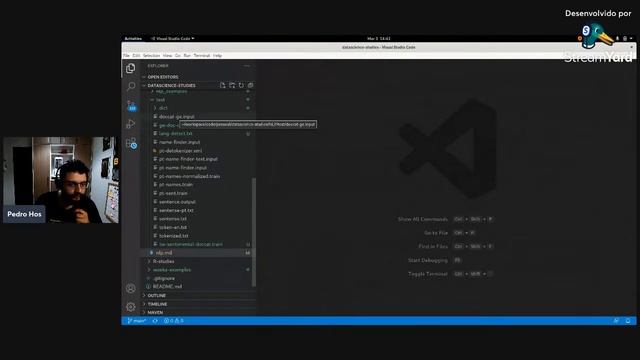The image size is (640, 360).
Task: Open Explorer's more actions ellipsis
Action: point(247,66)
